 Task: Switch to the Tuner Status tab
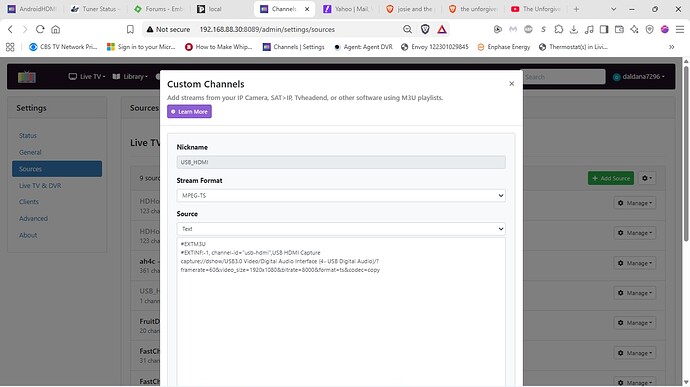(95, 9)
